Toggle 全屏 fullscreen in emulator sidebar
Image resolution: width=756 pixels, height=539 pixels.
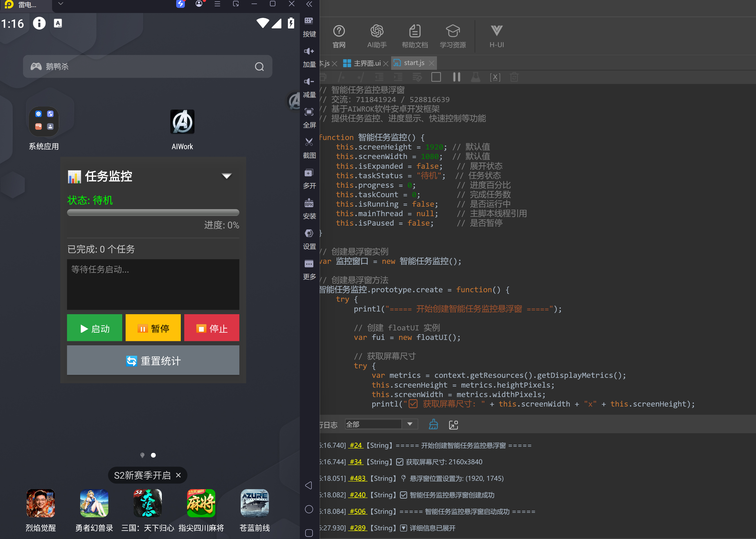coord(309,118)
